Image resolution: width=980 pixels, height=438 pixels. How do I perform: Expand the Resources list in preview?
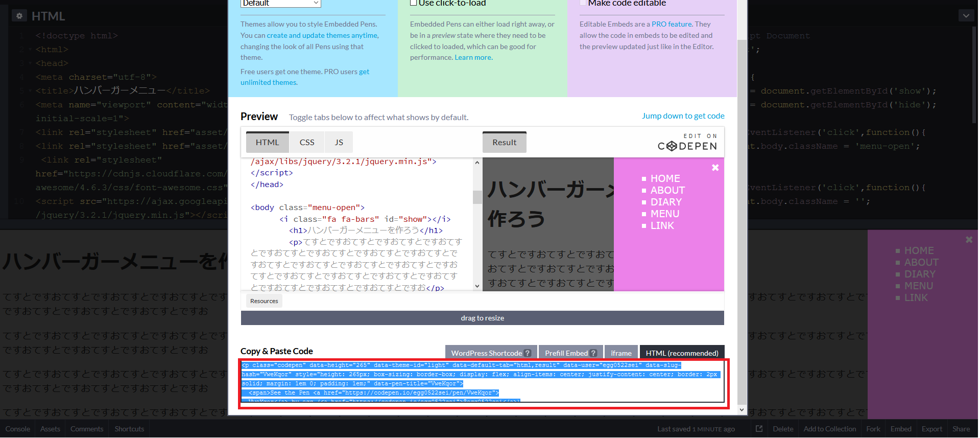click(x=264, y=301)
